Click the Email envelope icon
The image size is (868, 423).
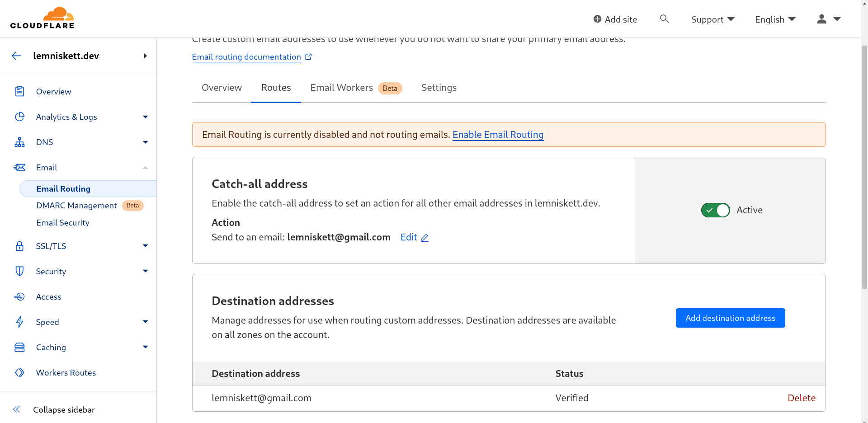tap(19, 167)
